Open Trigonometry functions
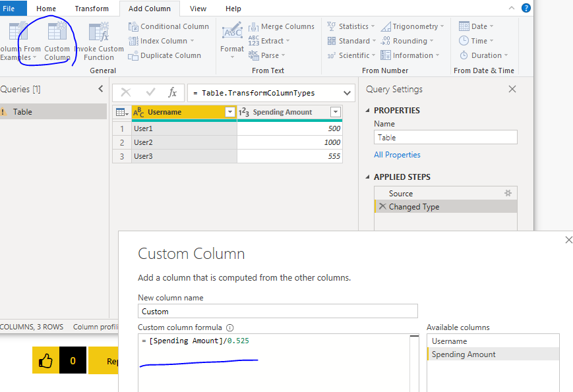 pyautogui.click(x=412, y=26)
